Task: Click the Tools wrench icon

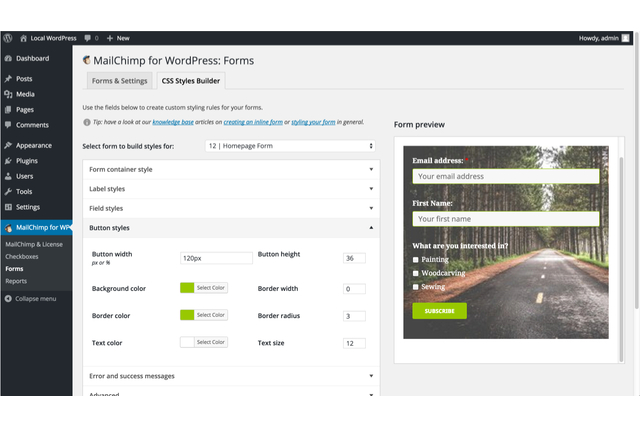Action: click(8, 191)
